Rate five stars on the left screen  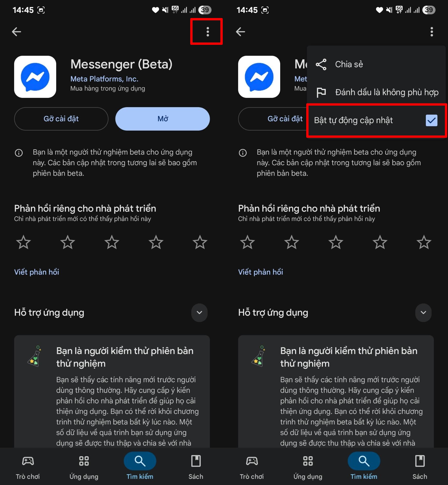pyautogui.click(x=200, y=242)
